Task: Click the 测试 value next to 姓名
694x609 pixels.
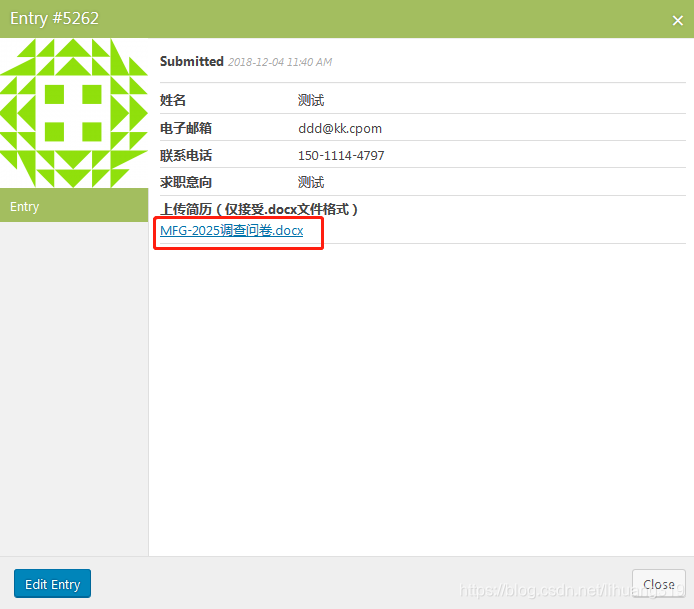Action: click(311, 100)
